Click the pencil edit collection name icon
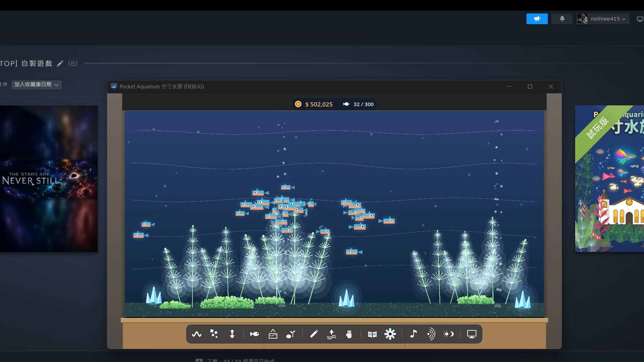 click(60, 64)
